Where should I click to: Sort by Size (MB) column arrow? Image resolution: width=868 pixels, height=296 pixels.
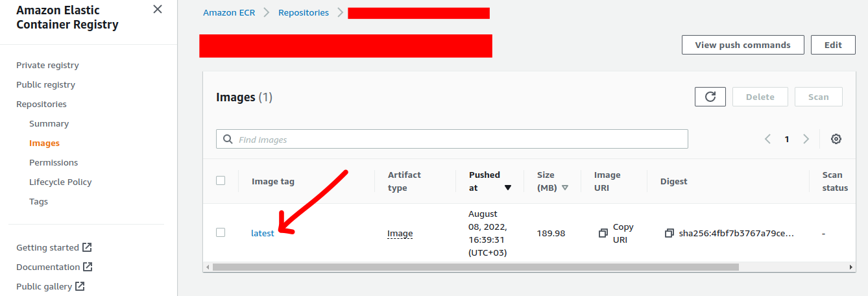click(565, 188)
